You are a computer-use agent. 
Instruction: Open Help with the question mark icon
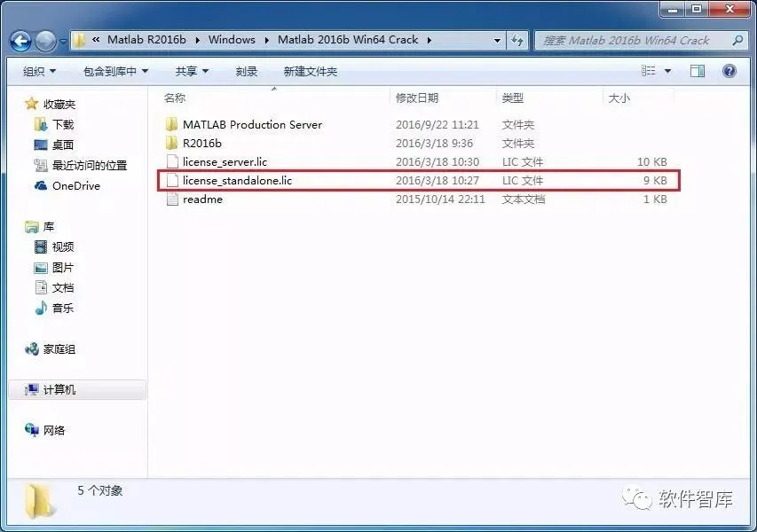[729, 71]
